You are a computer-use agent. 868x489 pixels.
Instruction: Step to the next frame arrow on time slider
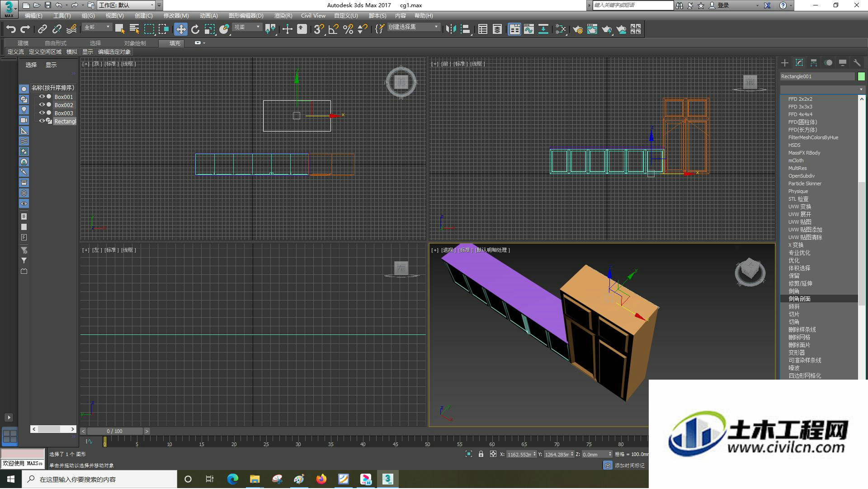coord(146,432)
